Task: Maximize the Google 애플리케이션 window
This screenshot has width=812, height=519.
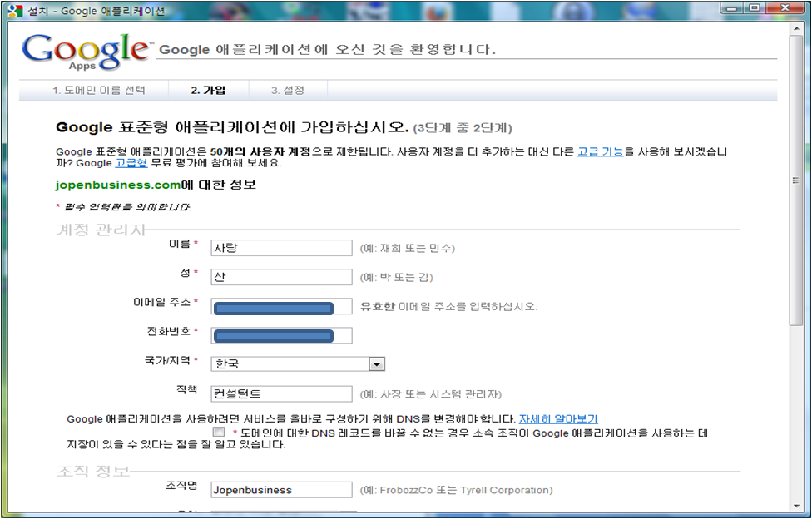Action: point(755,7)
